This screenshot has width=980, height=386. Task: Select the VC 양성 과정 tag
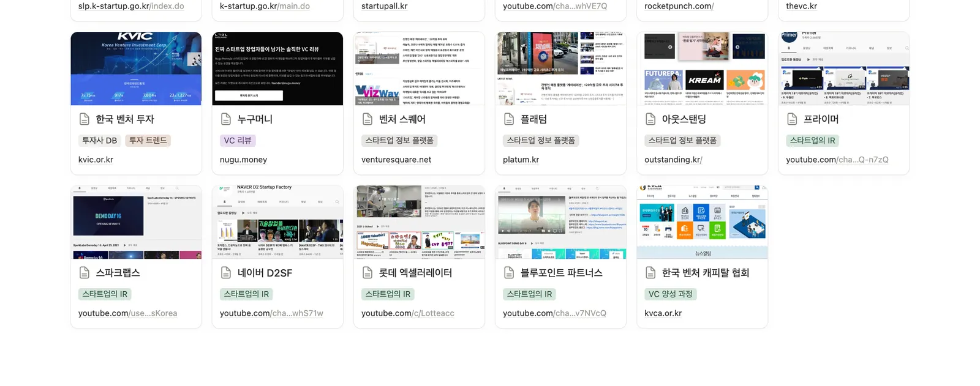[x=670, y=294]
